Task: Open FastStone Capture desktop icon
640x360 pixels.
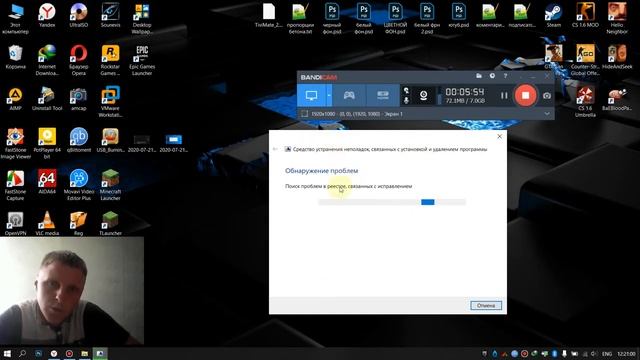Action: coord(15,185)
